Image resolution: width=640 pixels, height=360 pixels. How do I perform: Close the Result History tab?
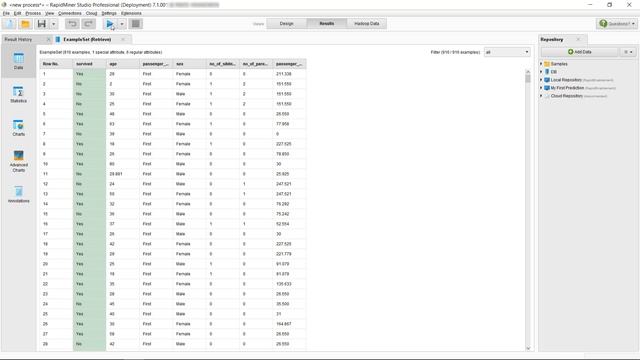point(48,40)
